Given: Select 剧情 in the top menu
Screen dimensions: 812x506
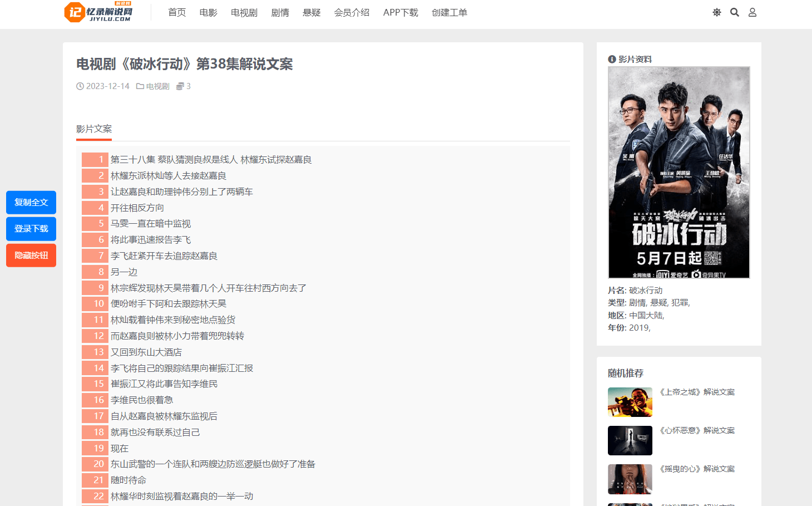Looking at the screenshot, I should [280, 12].
